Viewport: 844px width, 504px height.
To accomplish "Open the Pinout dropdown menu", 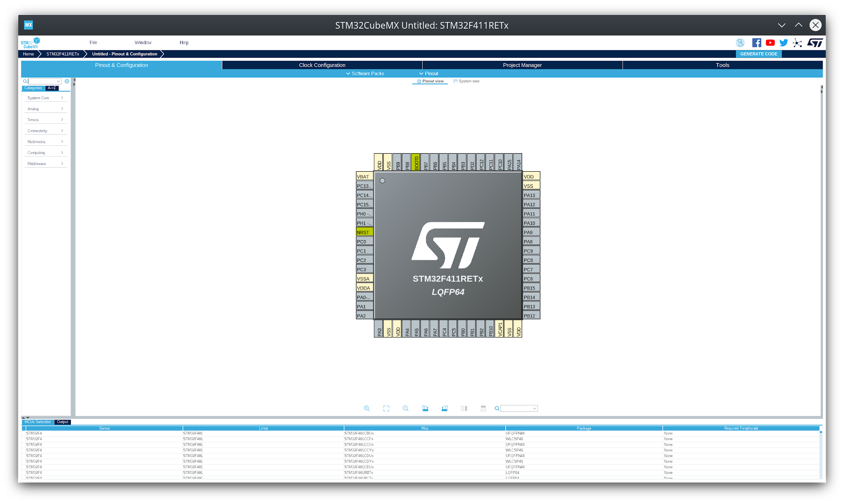I will pyautogui.click(x=429, y=74).
